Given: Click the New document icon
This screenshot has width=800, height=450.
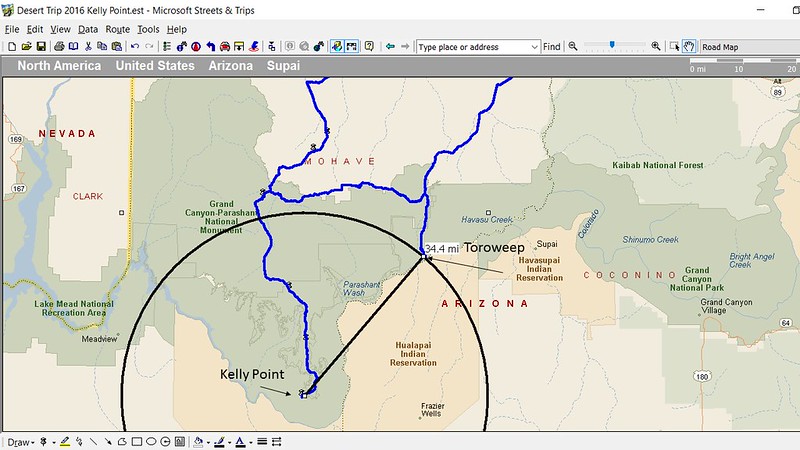Looking at the screenshot, I should tap(12, 46).
